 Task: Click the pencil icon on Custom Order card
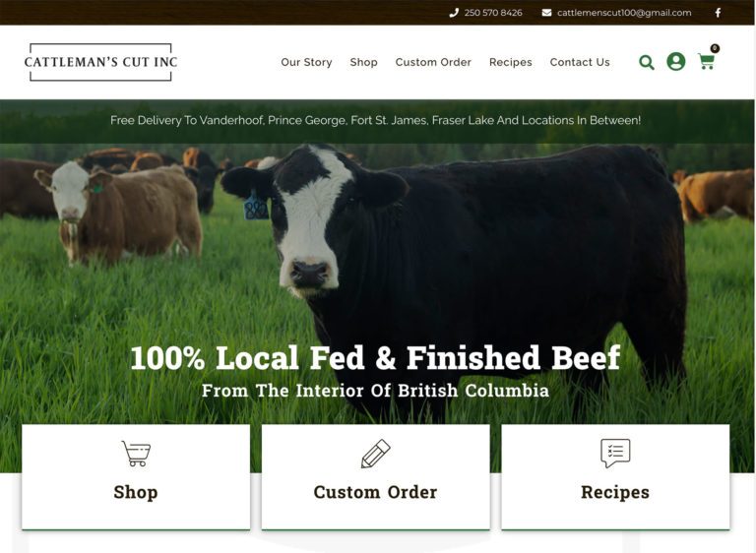coord(376,454)
